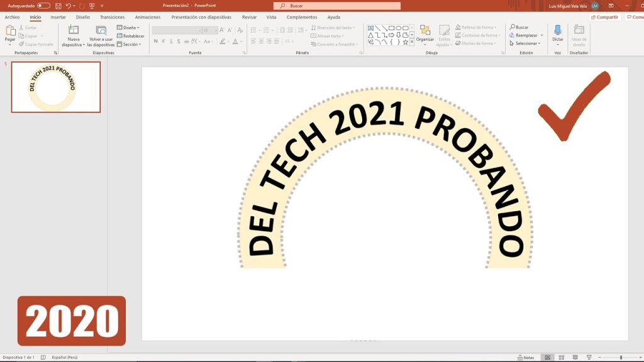The height and width of the screenshot is (362, 644).
Task: Select slide 1 thumbnail in panel
Action: pos(56,87)
